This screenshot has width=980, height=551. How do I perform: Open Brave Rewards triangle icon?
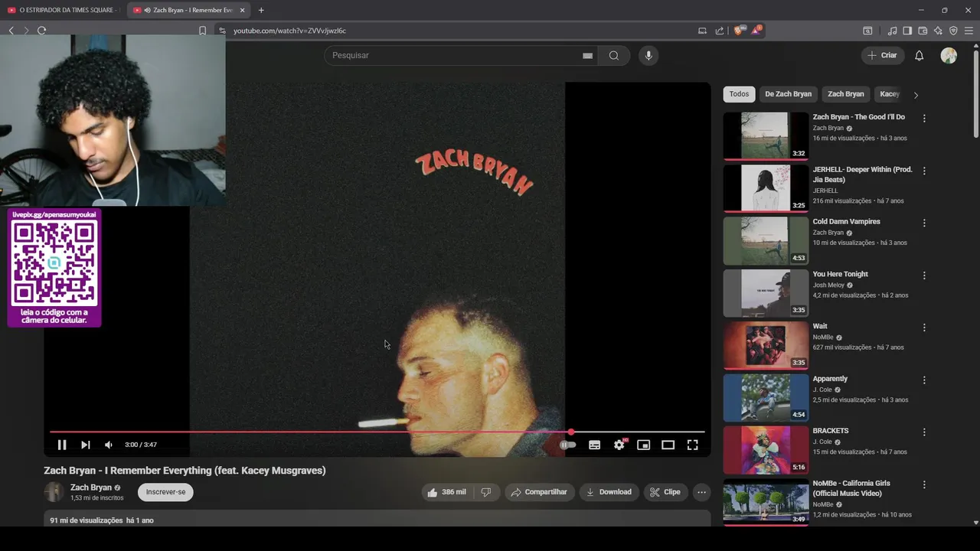(756, 31)
